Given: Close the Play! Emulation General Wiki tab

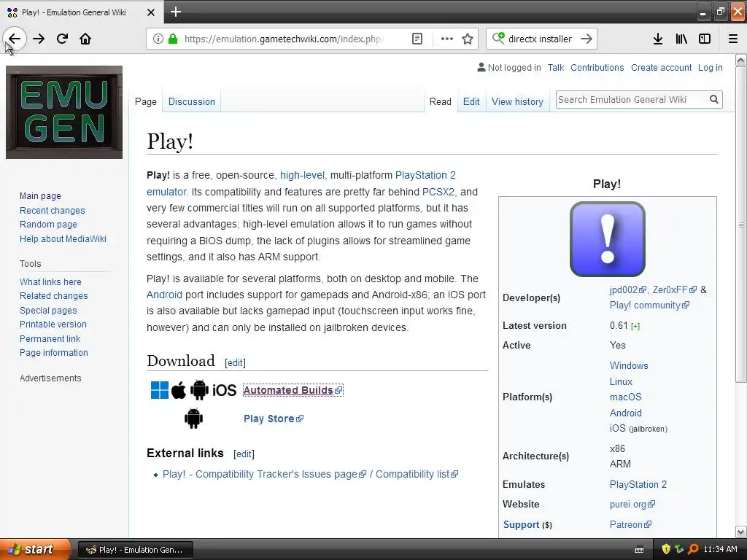Looking at the screenshot, I should [x=150, y=12].
